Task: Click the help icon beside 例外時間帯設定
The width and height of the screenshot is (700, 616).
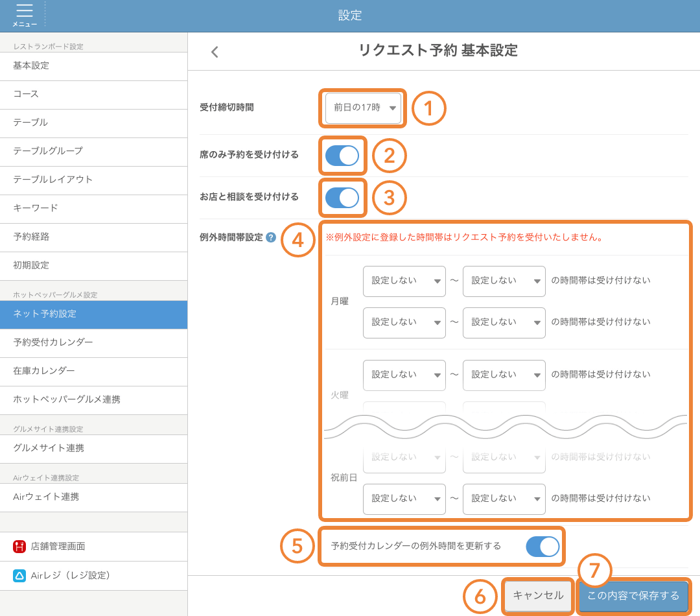Action: coord(270,237)
